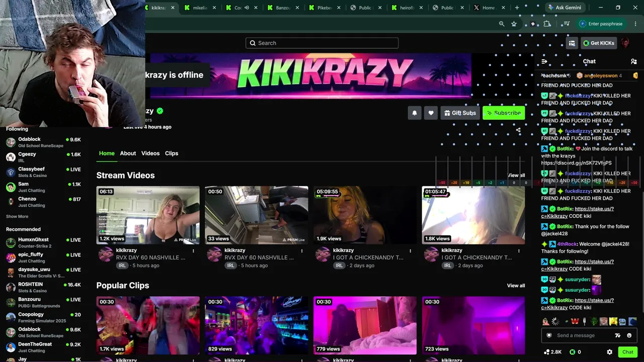Send message with green Chat button
The height and width of the screenshot is (362, 644).
point(627,352)
